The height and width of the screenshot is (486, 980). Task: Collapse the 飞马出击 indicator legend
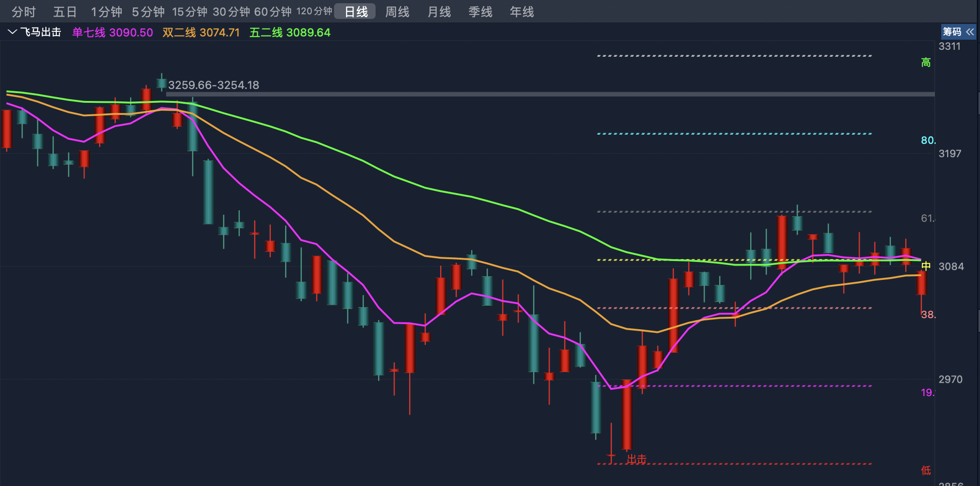point(12,32)
